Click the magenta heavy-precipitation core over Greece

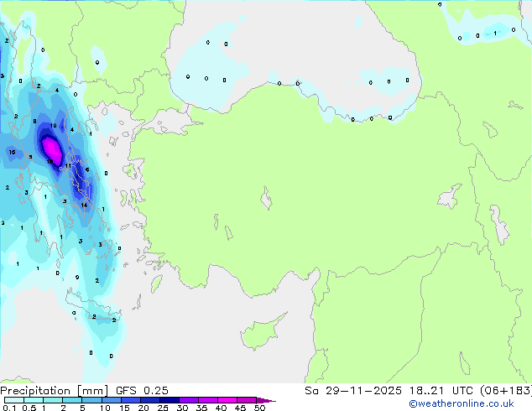(51, 149)
